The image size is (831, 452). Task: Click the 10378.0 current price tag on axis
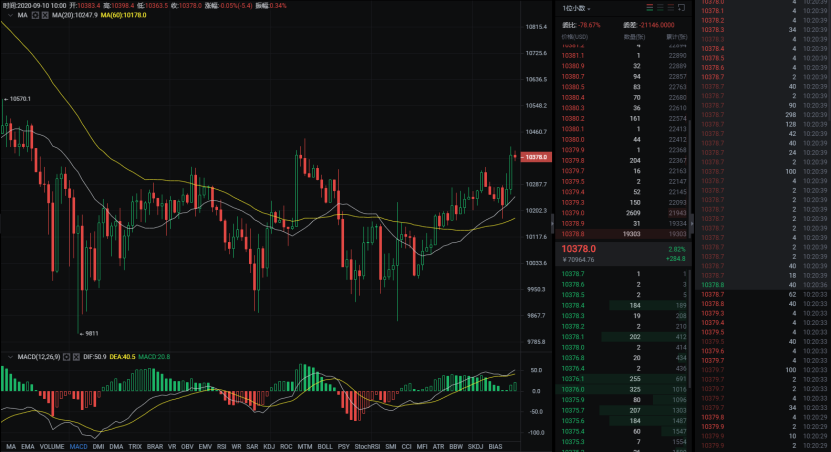point(536,157)
